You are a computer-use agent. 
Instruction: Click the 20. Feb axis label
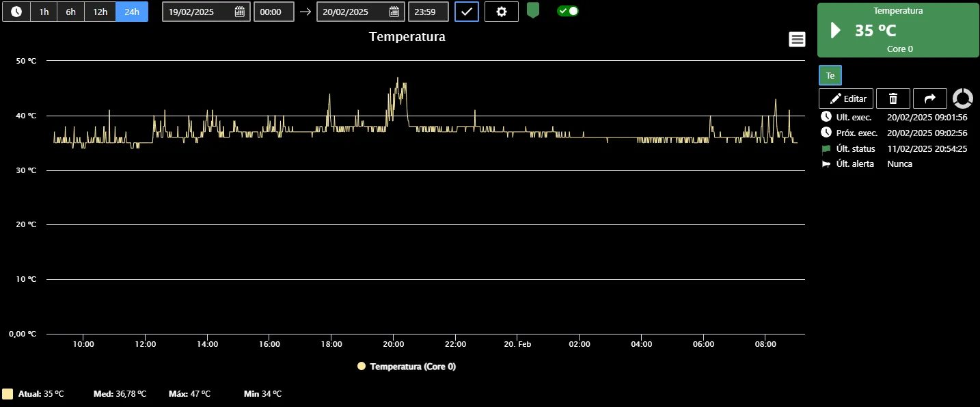517,344
